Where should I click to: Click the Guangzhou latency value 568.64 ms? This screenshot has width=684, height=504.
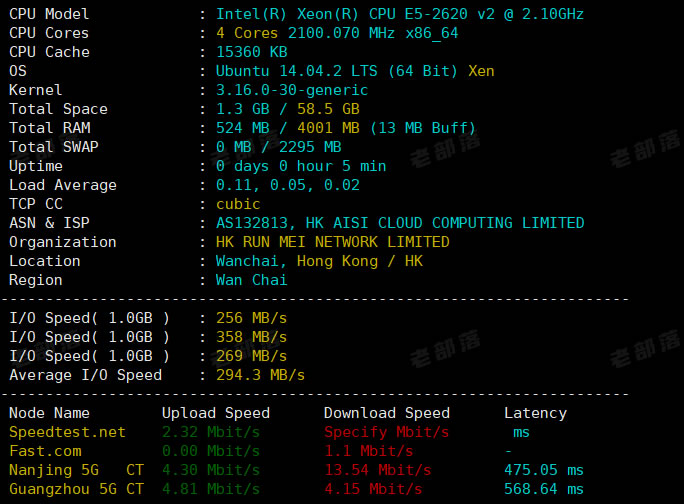tap(545, 489)
